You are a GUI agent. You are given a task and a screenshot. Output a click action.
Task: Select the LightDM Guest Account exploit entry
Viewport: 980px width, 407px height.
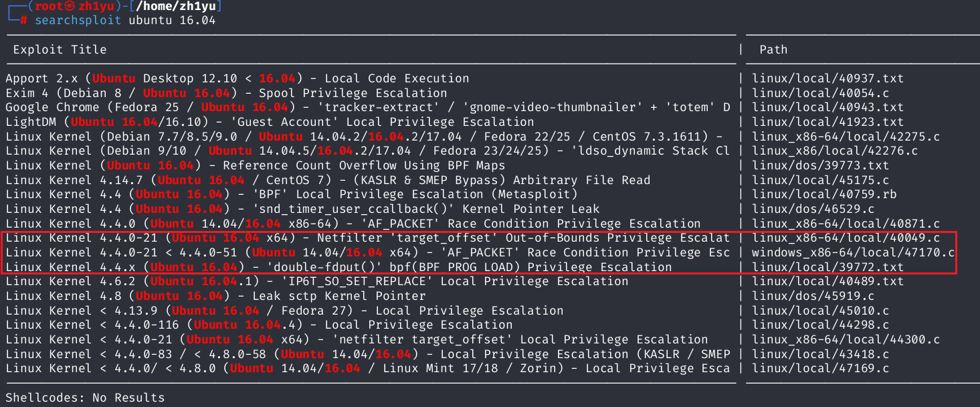[270, 122]
